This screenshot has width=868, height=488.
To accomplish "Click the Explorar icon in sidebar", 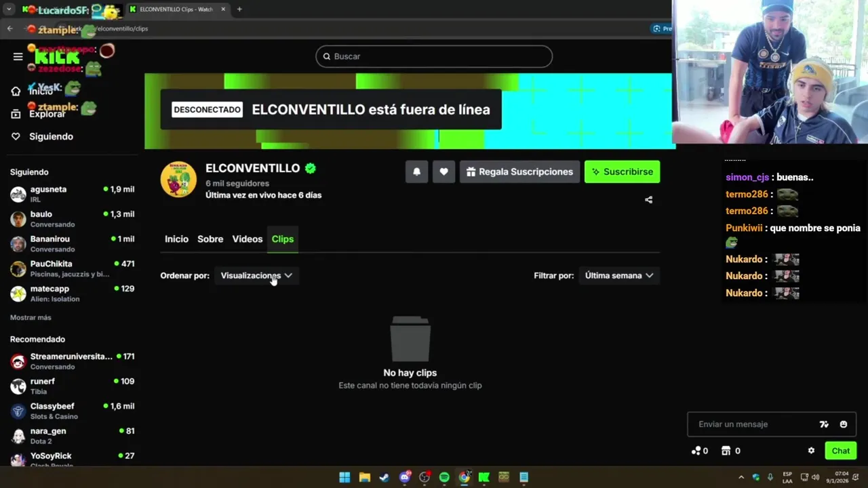I will [16, 114].
